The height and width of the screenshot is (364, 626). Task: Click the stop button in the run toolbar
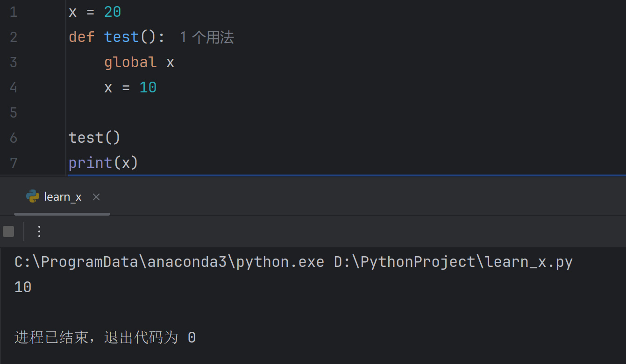pyautogui.click(x=8, y=231)
